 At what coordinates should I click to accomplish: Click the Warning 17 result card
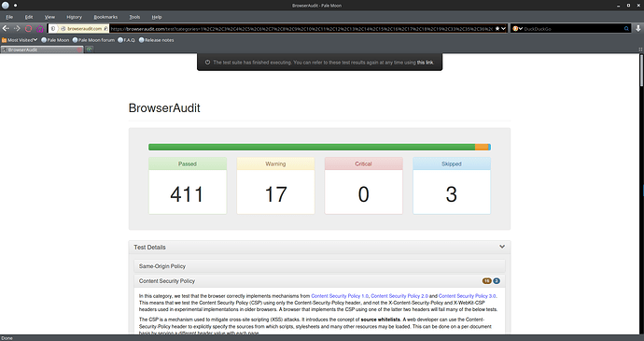pyautogui.click(x=275, y=186)
